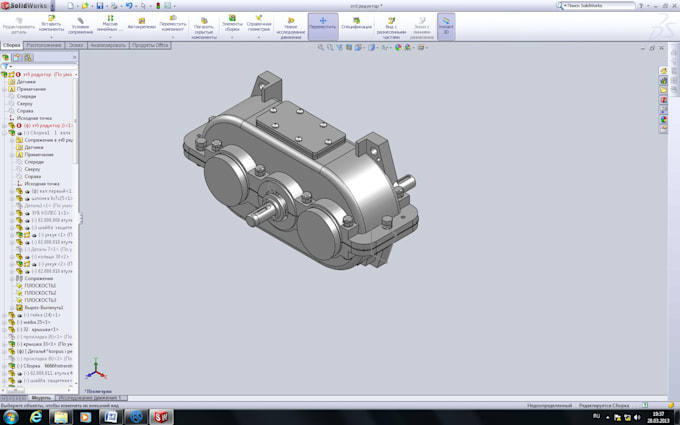Open the top Task Pane resources icon
Viewport: 680px width, 425px height.
[663, 71]
